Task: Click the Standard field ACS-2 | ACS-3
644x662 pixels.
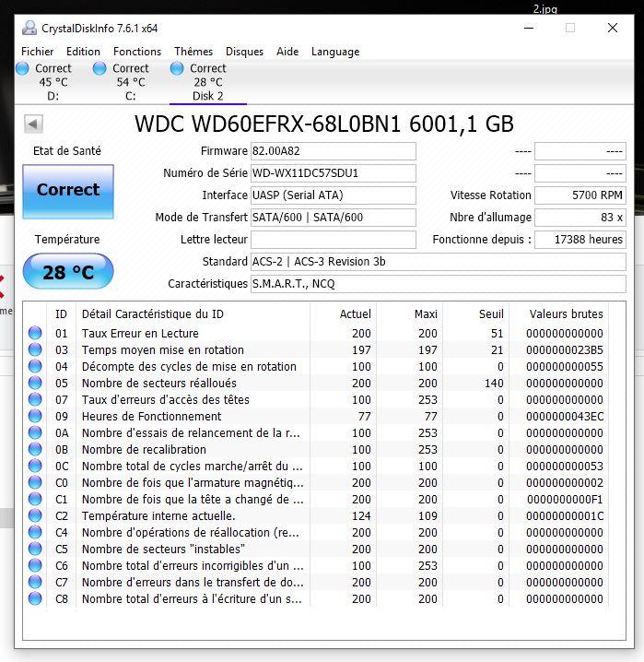Action: click(x=439, y=262)
